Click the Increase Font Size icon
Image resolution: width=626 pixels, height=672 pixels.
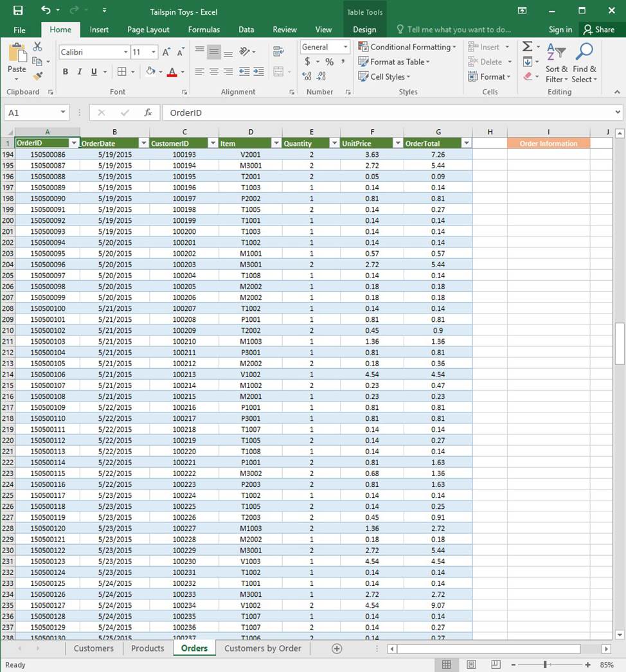click(x=166, y=52)
